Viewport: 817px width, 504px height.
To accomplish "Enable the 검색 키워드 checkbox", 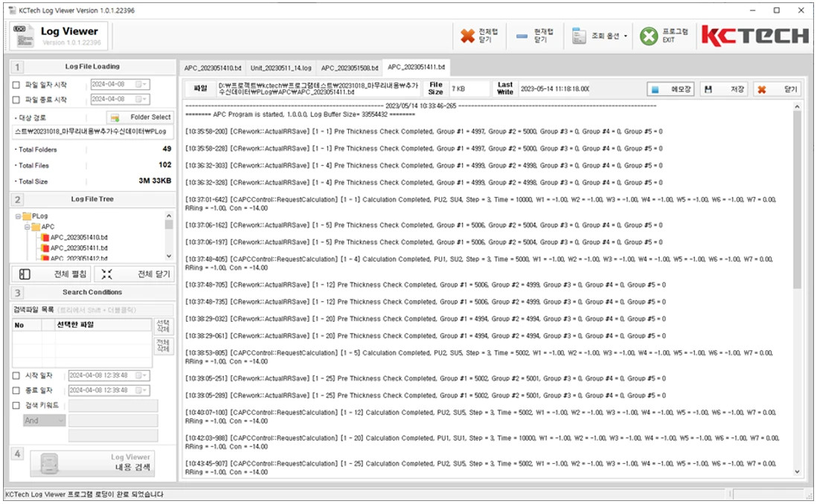I will (x=16, y=406).
